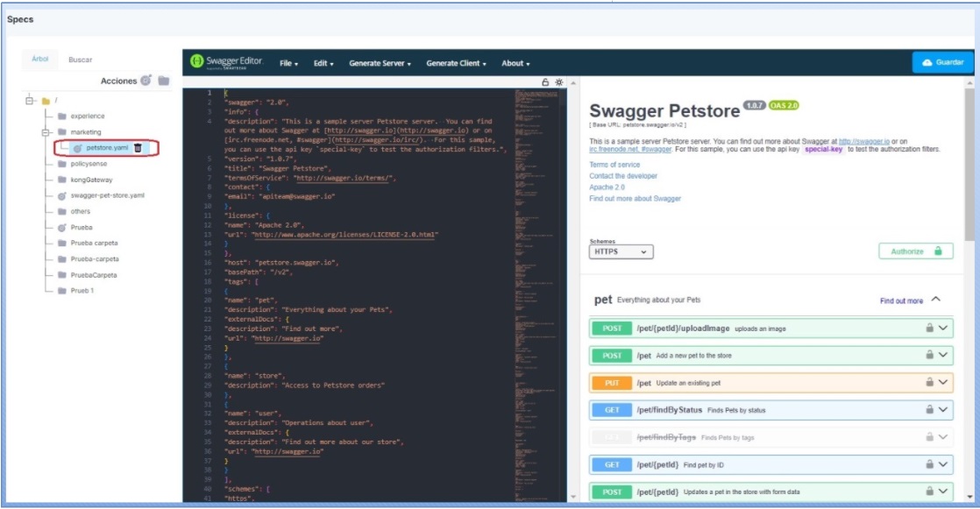Click the new spec icon beside Acciones

[146, 81]
